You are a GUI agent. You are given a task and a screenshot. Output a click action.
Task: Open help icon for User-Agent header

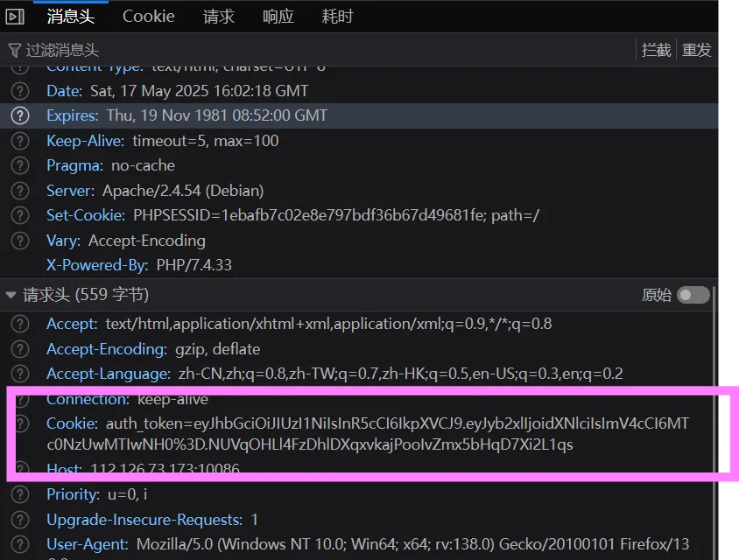(x=20, y=544)
